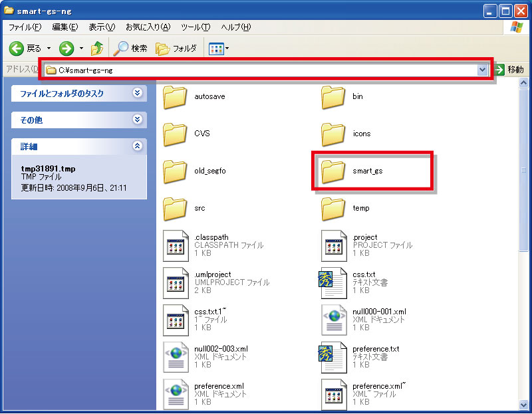Click the 移動 go button
The image size is (532, 414).
point(509,70)
